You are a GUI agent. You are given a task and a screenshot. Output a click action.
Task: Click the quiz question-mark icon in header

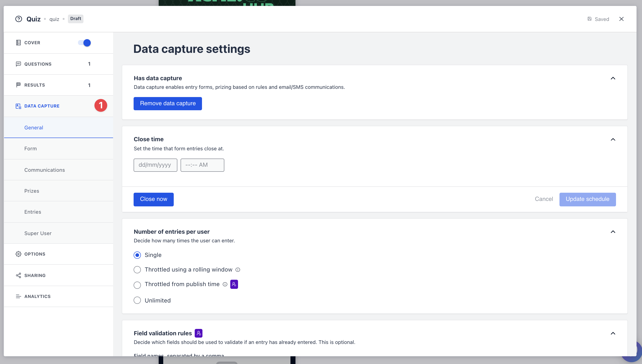pos(18,19)
